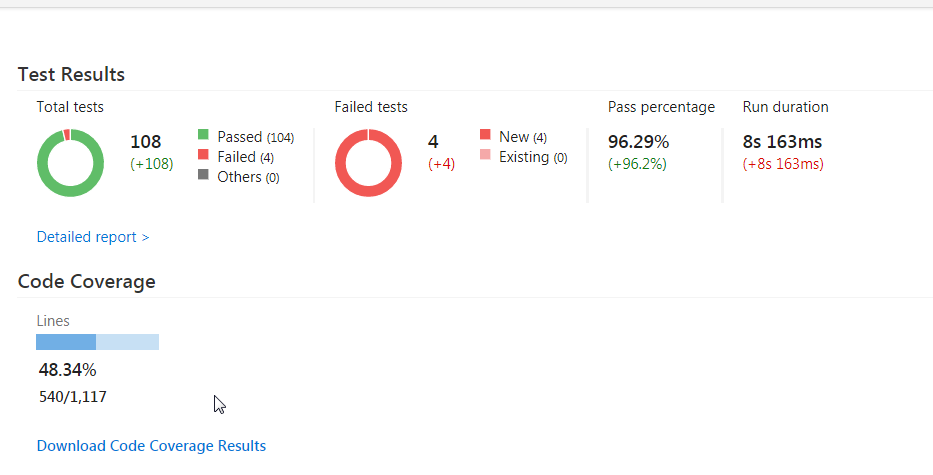
Task: Click the 540/1,117 lines covered text
Action: point(73,397)
